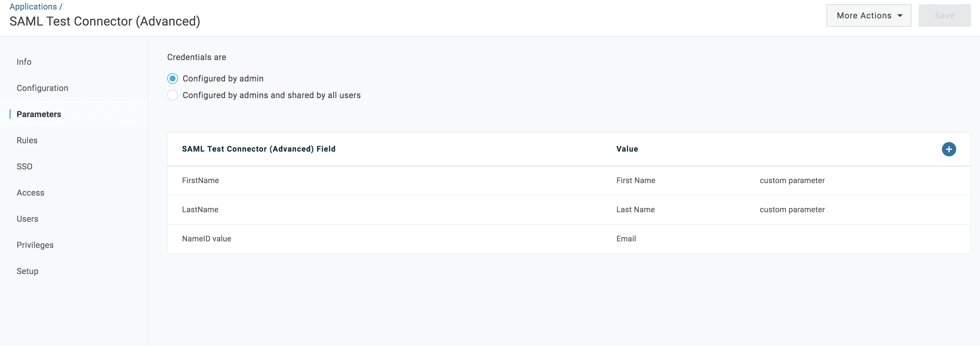Open the Access tab
Image resolution: width=980 pixels, height=346 pixels.
pyautogui.click(x=30, y=193)
